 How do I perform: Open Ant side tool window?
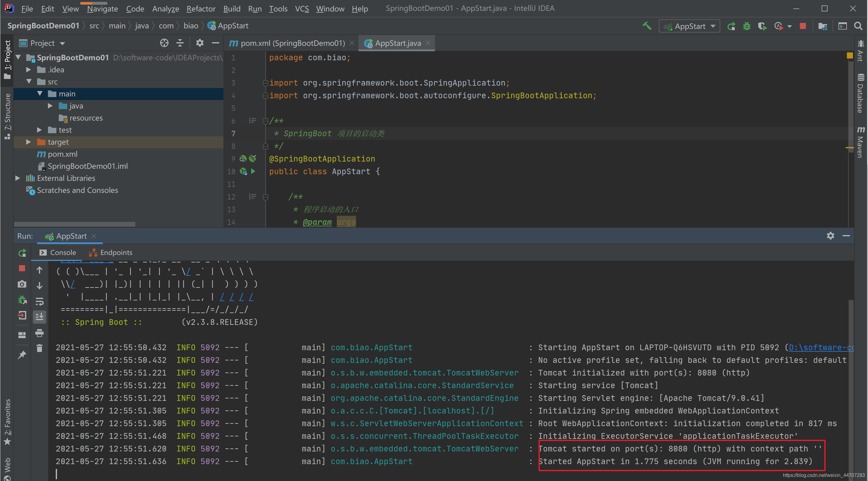coord(860,51)
